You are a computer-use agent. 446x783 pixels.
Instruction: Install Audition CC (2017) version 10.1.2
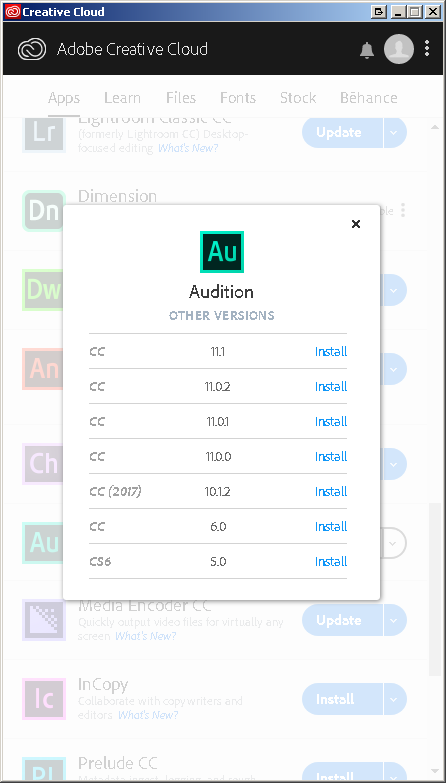pos(331,491)
